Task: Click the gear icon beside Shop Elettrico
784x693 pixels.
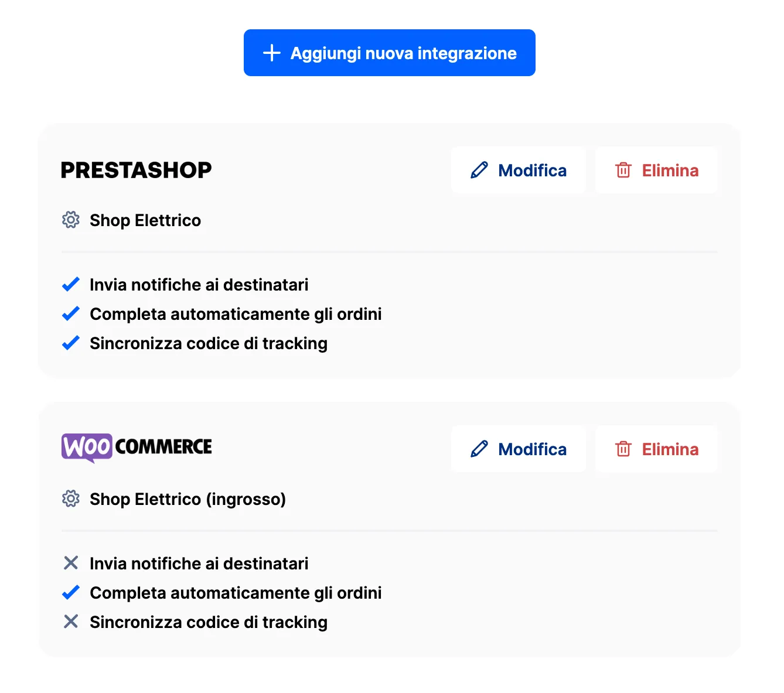Action: coord(71,220)
